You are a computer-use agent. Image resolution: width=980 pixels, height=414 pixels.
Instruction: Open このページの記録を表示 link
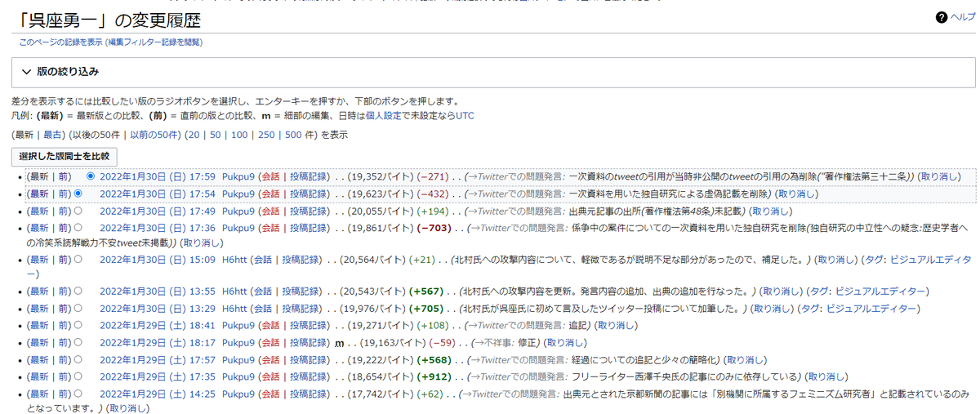click(x=62, y=42)
